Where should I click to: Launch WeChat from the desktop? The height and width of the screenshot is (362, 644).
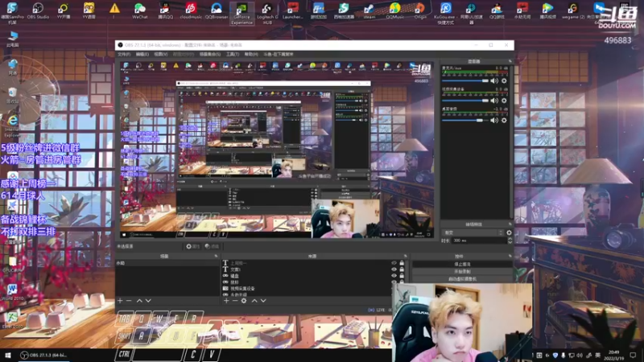pos(139,10)
